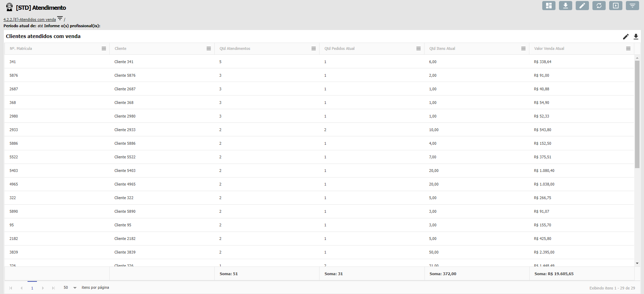Go to the next page arrow
This screenshot has height=294, width=644.
pos(43,288)
